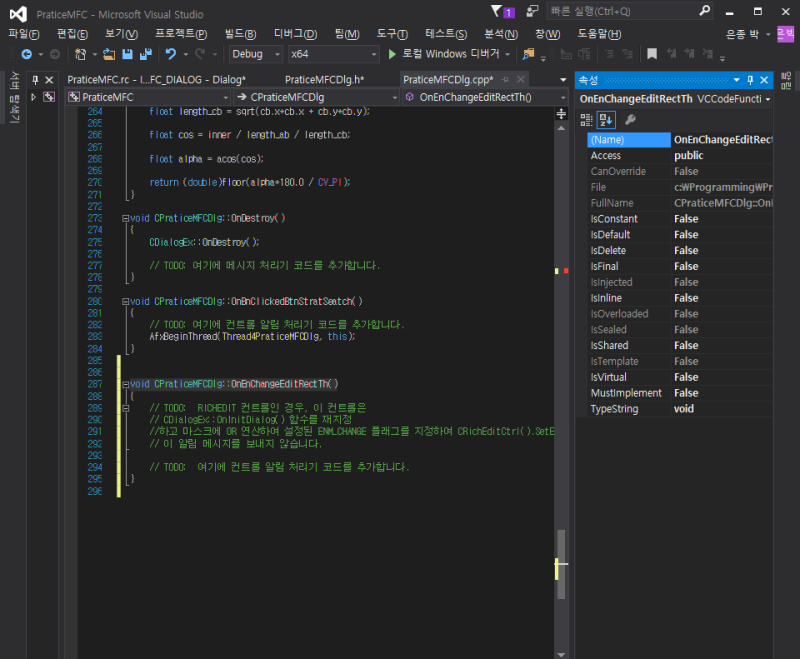Open the debugger target dropdown arrow
Viewport: 800px width, 659px height.
pyautogui.click(x=508, y=54)
